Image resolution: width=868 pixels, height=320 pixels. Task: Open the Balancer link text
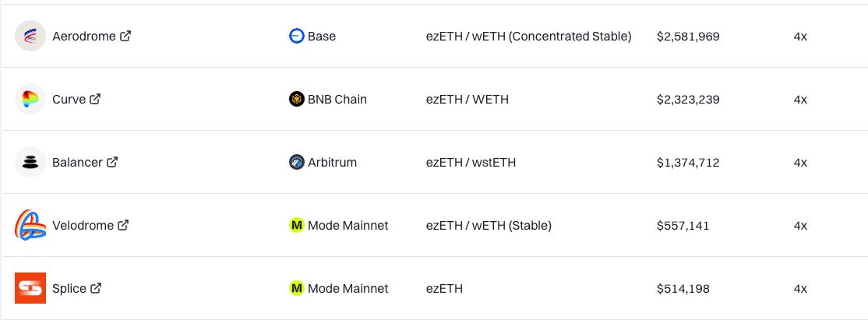point(77,163)
